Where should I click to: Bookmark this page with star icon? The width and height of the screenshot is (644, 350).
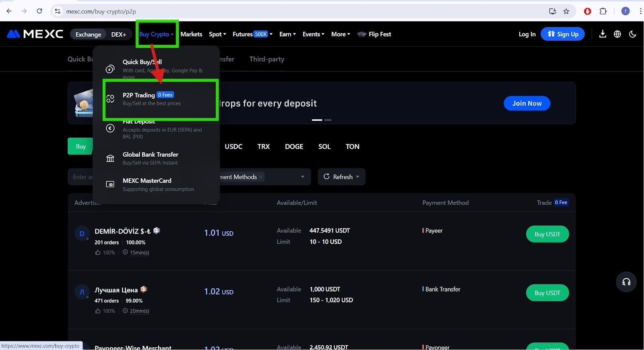point(566,11)
